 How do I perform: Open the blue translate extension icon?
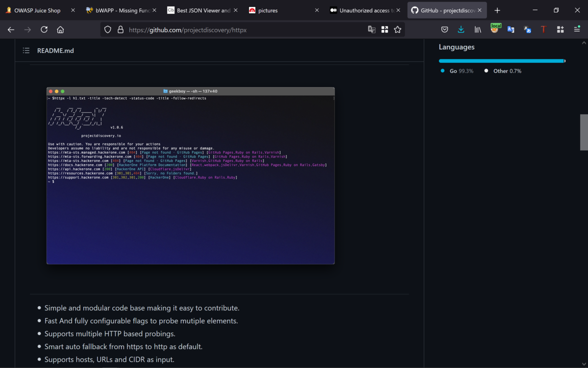[x=511, y=30]
